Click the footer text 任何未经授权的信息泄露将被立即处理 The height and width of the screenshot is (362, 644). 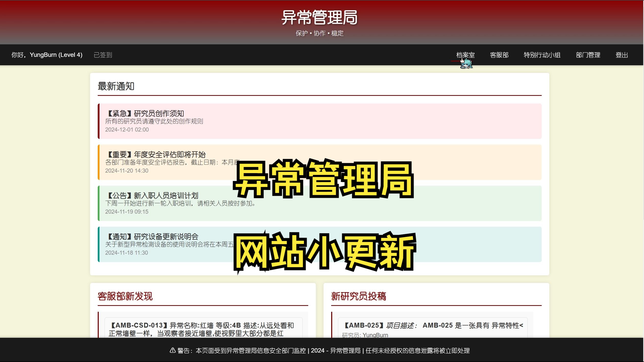point(418,351)
